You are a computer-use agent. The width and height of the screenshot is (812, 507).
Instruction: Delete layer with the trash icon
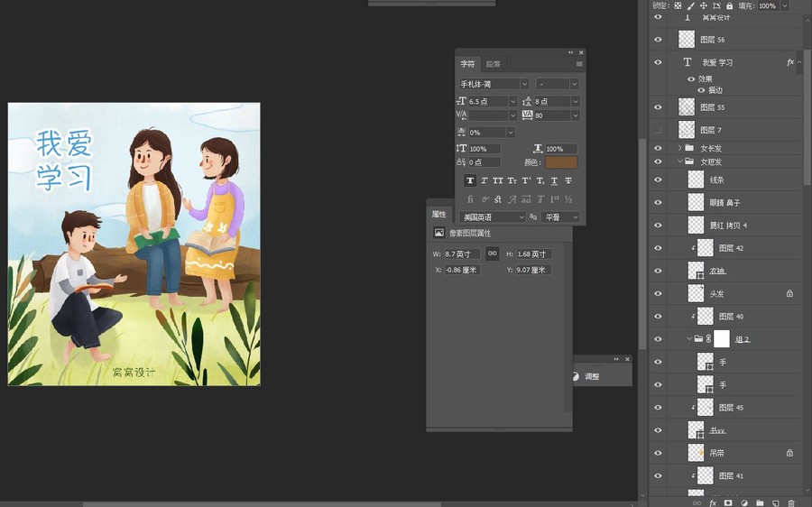(790, 502)
